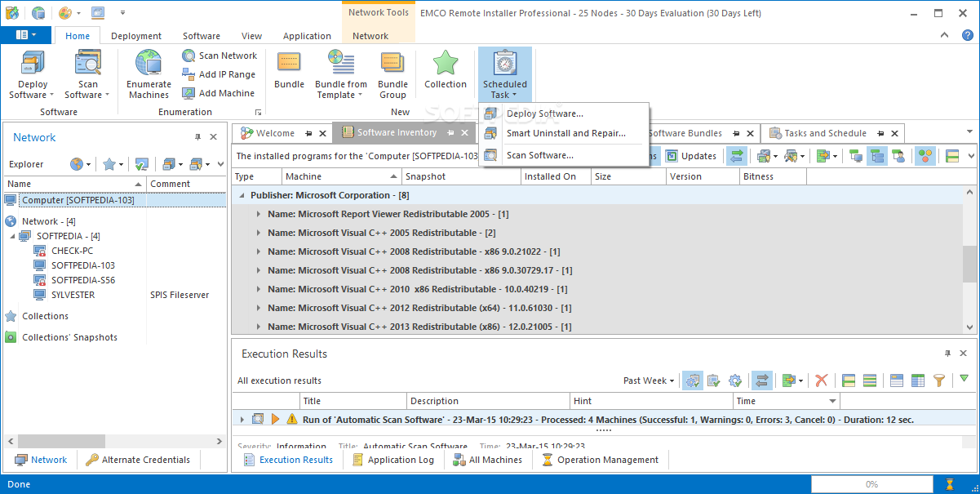Open the View ribbon tab
Viewport: 980px width, 494px height.
click(252, 36)
